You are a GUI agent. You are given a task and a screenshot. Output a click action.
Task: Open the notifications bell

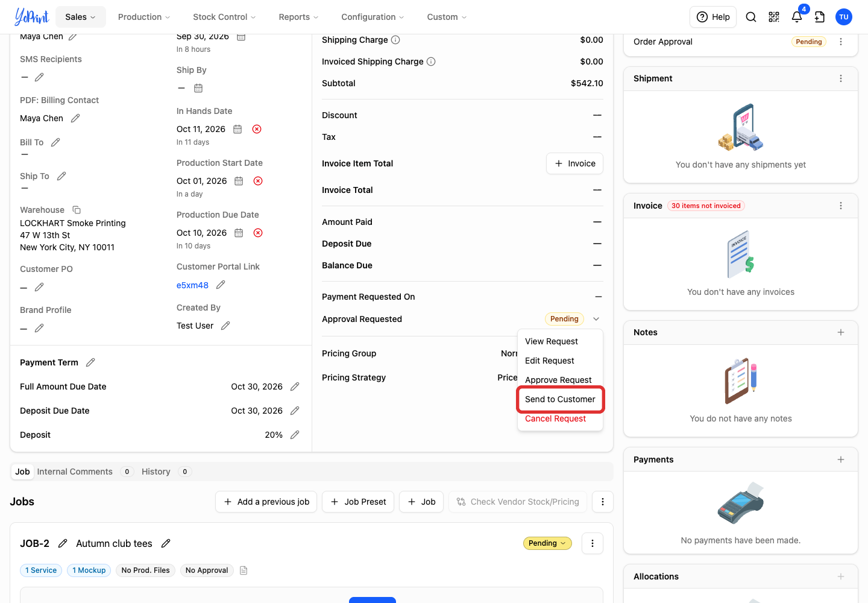(797, 17)
